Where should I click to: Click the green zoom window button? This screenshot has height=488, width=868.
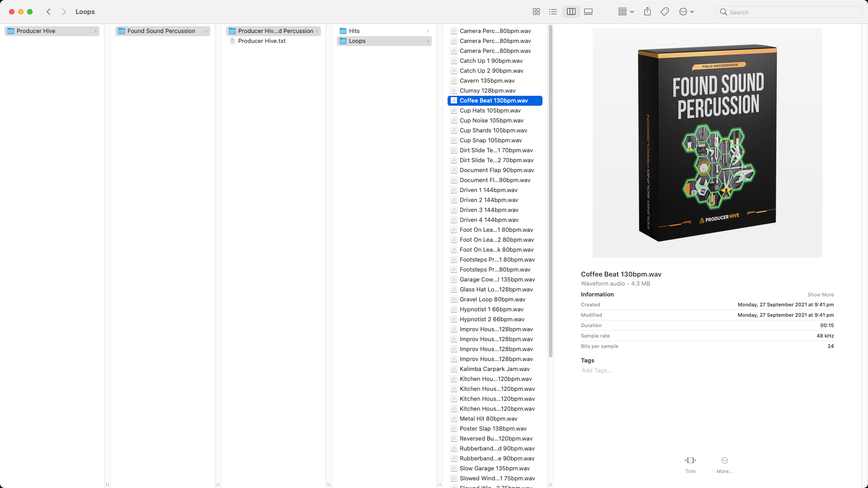click(x=30, y=12)
